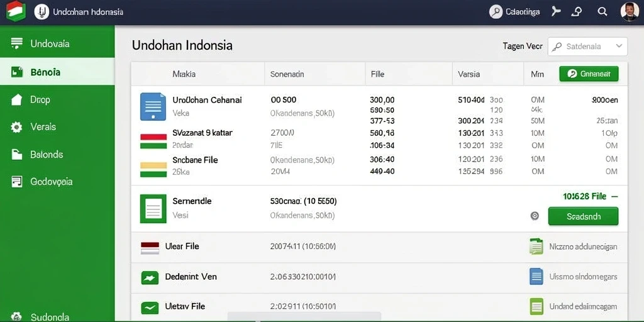
Task: Click the folder icon next to Belonds
Action: [x=16, y=155]
